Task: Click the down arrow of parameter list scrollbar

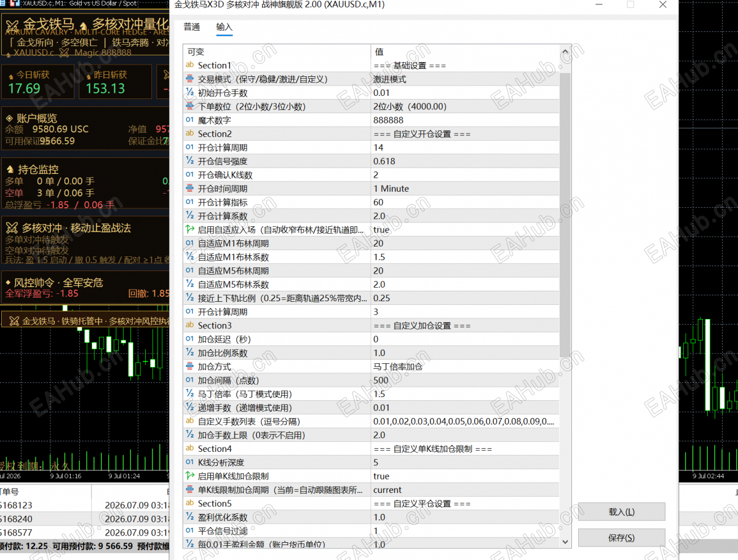Action: [x=565, y=542]
